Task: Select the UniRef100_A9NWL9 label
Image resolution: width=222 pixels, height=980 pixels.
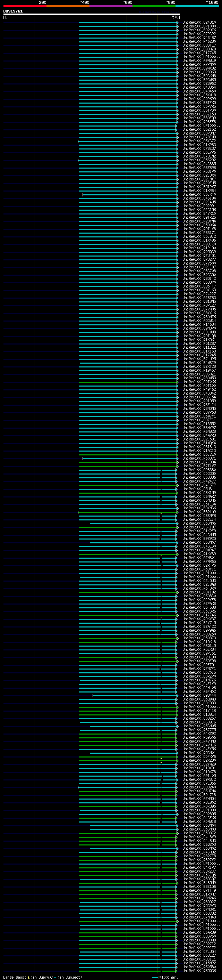Action: click(x=199, y=60)
